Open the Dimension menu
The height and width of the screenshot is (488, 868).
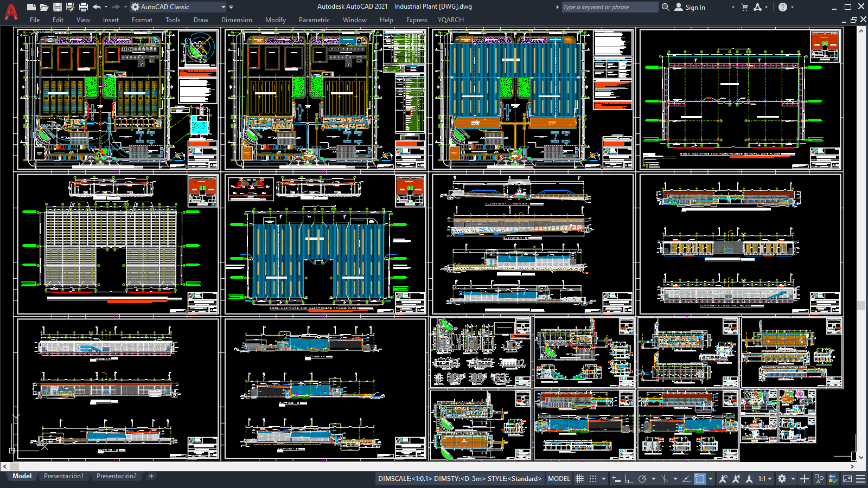(237, 20)
